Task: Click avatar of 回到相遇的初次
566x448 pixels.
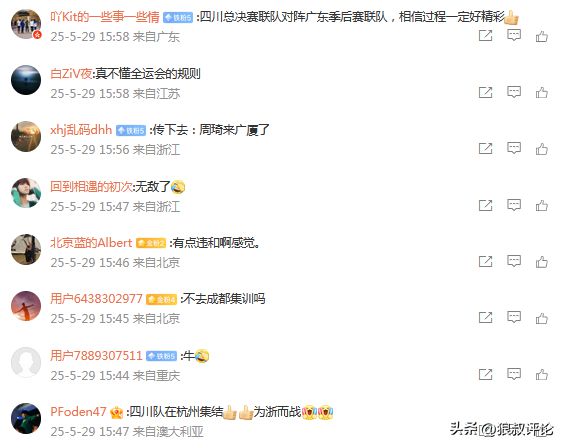Action: point(26,193)
